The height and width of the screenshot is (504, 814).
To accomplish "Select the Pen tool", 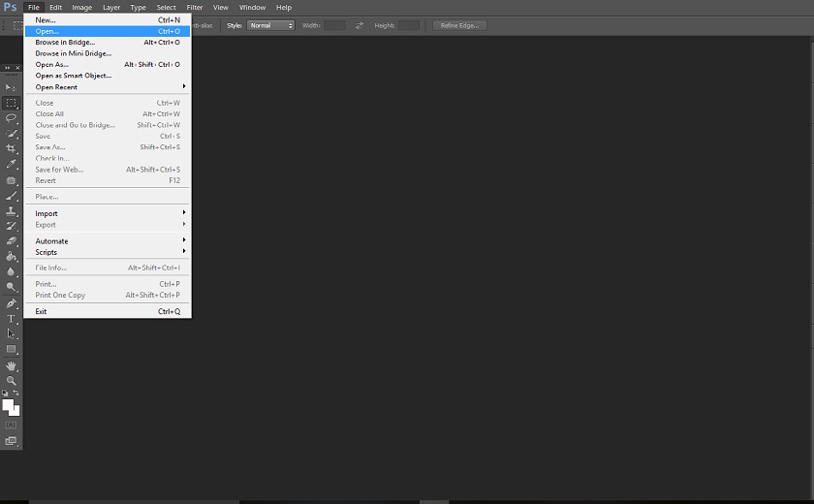I will tap(11, 303).
